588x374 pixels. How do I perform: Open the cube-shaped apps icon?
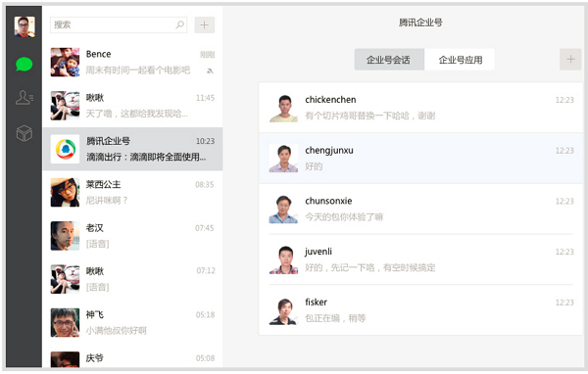(24, 133)
